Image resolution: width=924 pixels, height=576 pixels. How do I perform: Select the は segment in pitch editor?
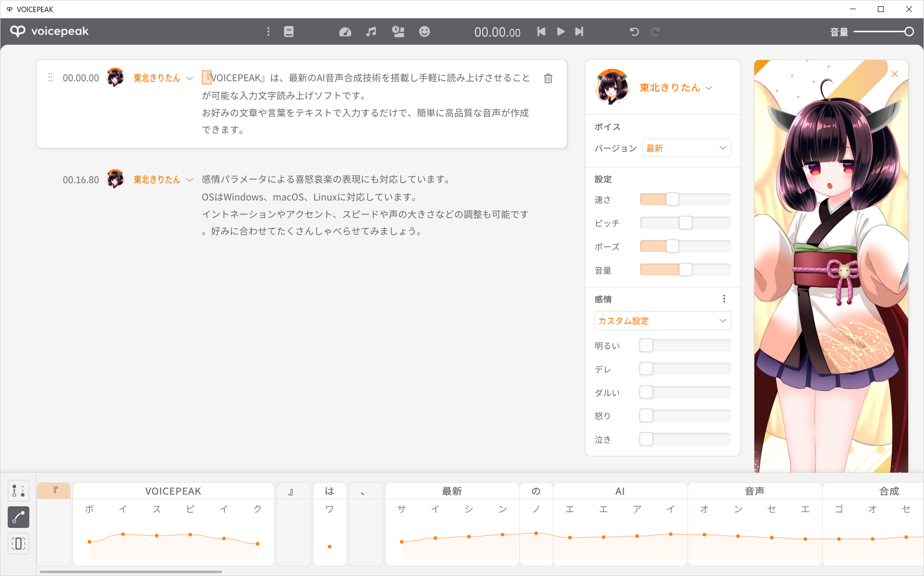(x=329, y=491)
